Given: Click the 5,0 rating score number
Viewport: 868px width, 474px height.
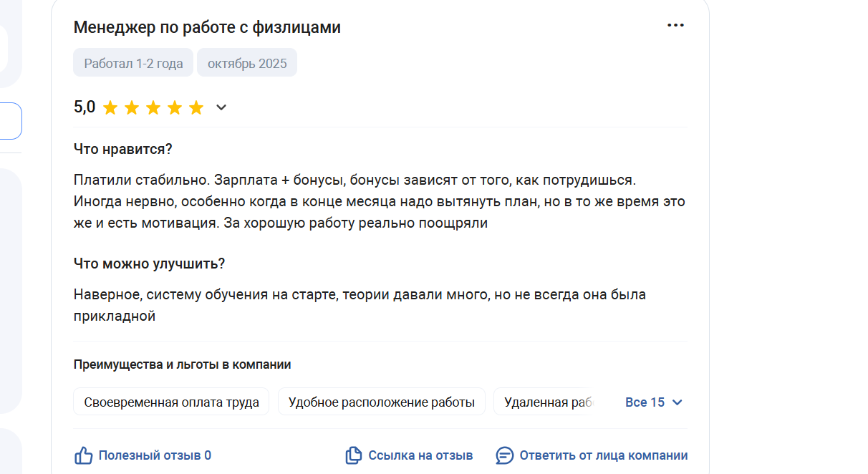Looking at the screenshot, I should 85,107.
